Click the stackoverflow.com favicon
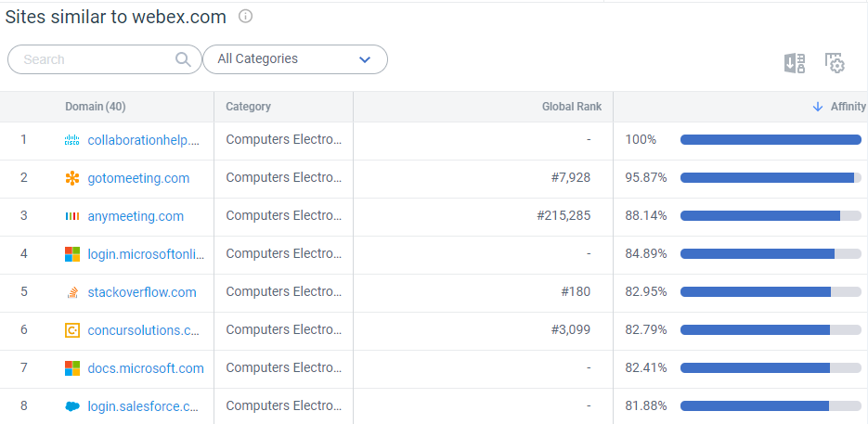The width and height of the screenshot is (868, 424). (x=72, y=292)
